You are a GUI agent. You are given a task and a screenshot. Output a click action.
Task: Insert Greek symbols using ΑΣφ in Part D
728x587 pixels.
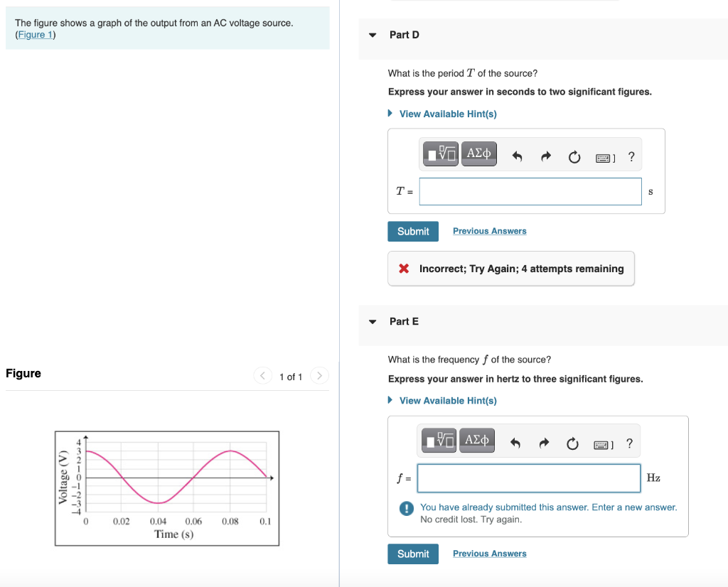pos(478,154)
